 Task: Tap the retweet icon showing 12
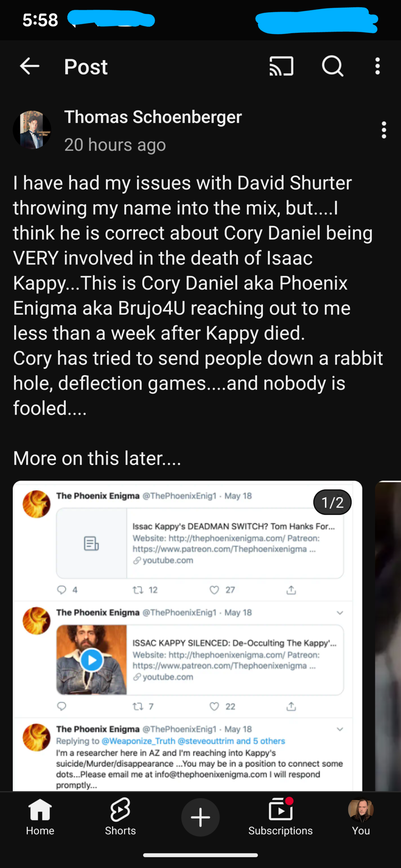click(x=138, y=590)
